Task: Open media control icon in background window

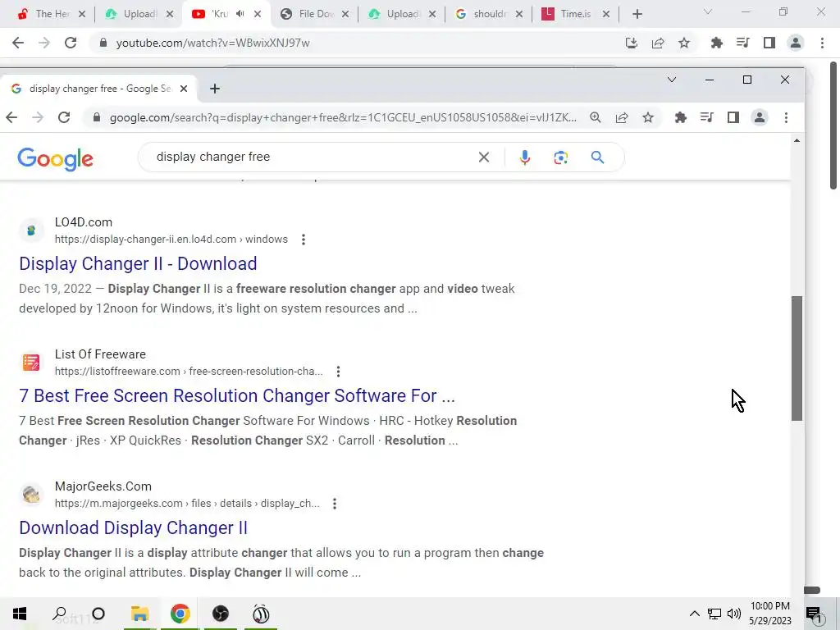Action: (742, 43)
